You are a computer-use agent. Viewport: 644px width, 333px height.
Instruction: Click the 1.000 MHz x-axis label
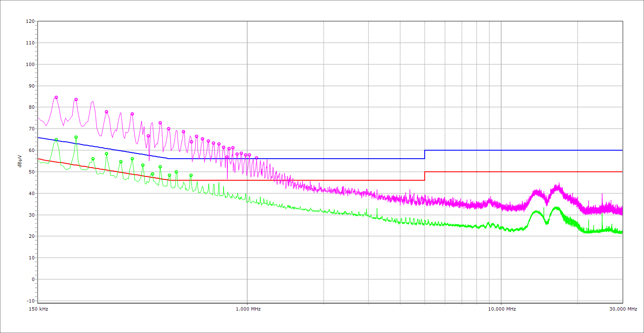click(248, 309)
